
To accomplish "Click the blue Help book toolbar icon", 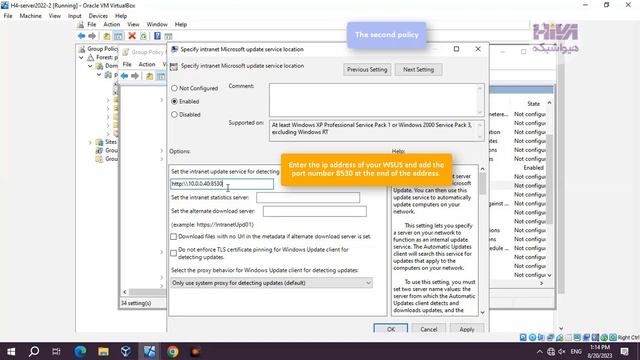I will 157,36.
